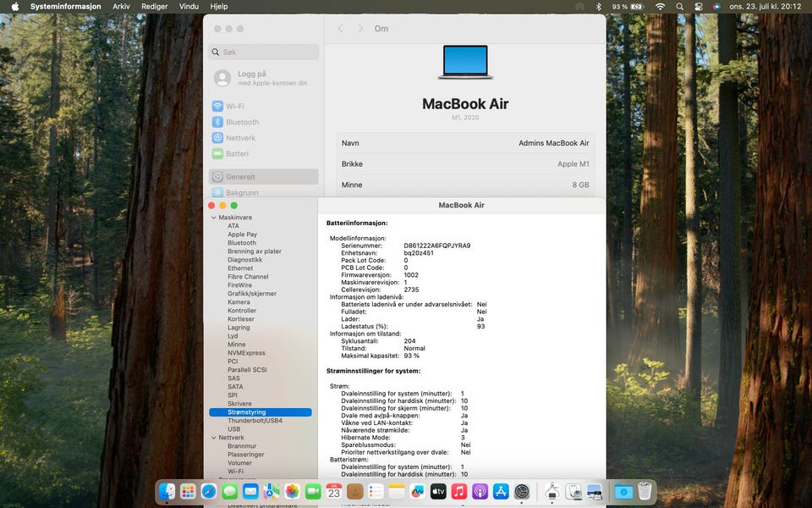
Task: Open Spotlight search in menu bar
Action: point(680,7)
